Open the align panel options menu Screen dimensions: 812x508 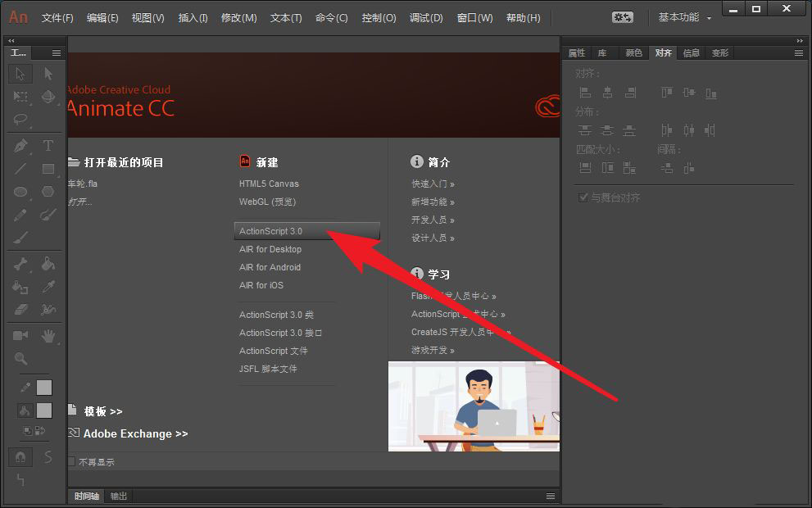click(799, 52)
